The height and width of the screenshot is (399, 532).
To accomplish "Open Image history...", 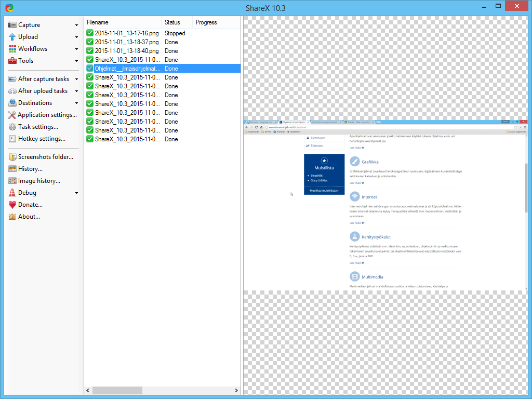I will point(44,181).
